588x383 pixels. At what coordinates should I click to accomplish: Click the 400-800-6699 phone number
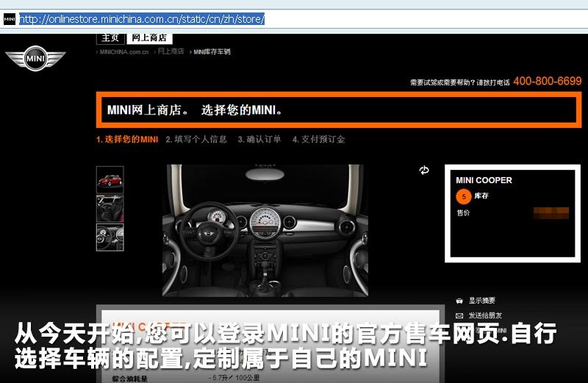(547, 81)
